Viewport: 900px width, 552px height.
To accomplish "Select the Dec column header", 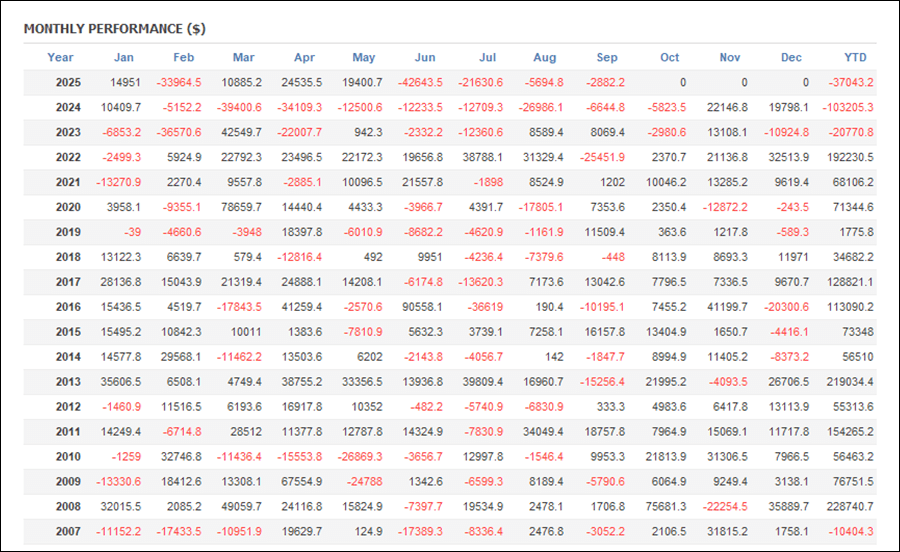I will tap(791, 57).
